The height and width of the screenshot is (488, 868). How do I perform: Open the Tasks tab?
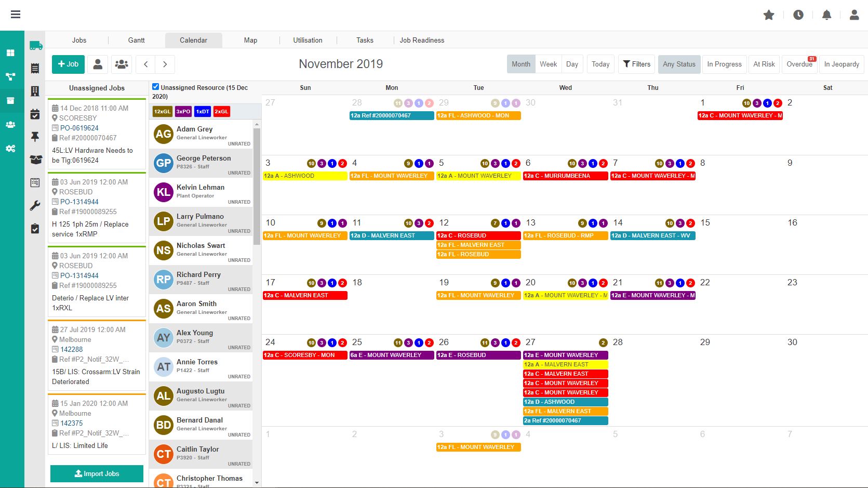pos(365,40)
